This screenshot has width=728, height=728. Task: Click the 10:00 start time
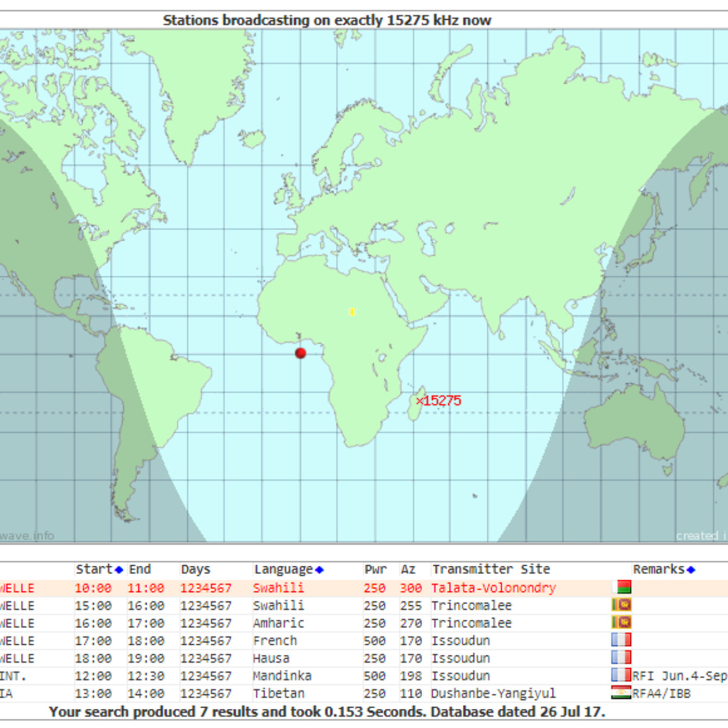pyautogui.click(x=93, y=588)
